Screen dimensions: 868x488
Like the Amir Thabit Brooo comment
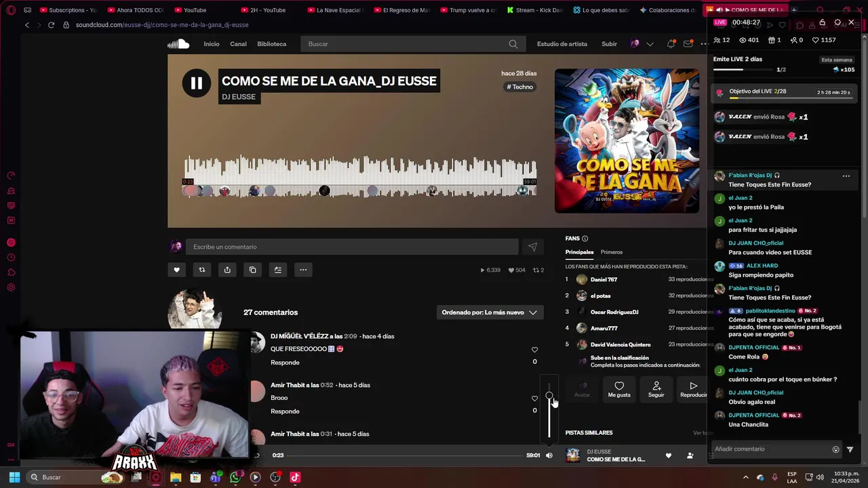pos(534,399)
